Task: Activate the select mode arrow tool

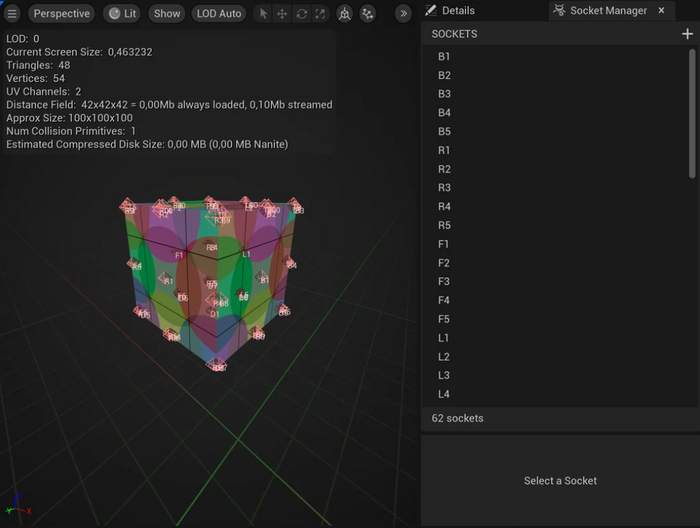Action: (x=263, y=14)
